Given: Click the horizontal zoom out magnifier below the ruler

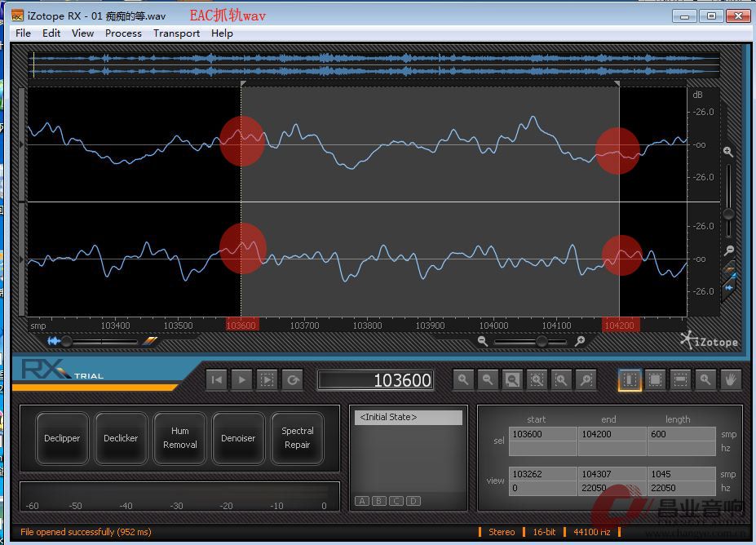Looking at the screenshot, I should 482,342.
